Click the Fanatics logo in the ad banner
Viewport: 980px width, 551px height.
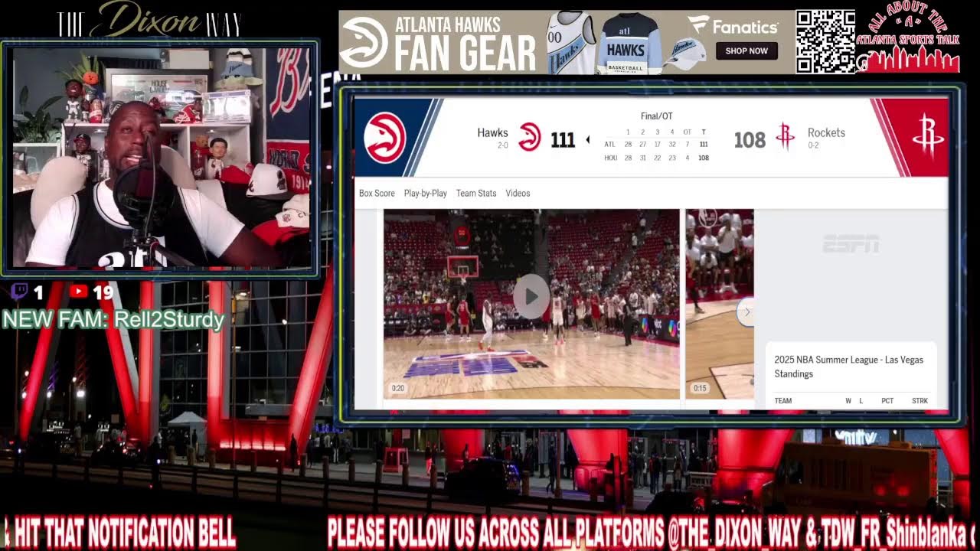click(733, 28)
